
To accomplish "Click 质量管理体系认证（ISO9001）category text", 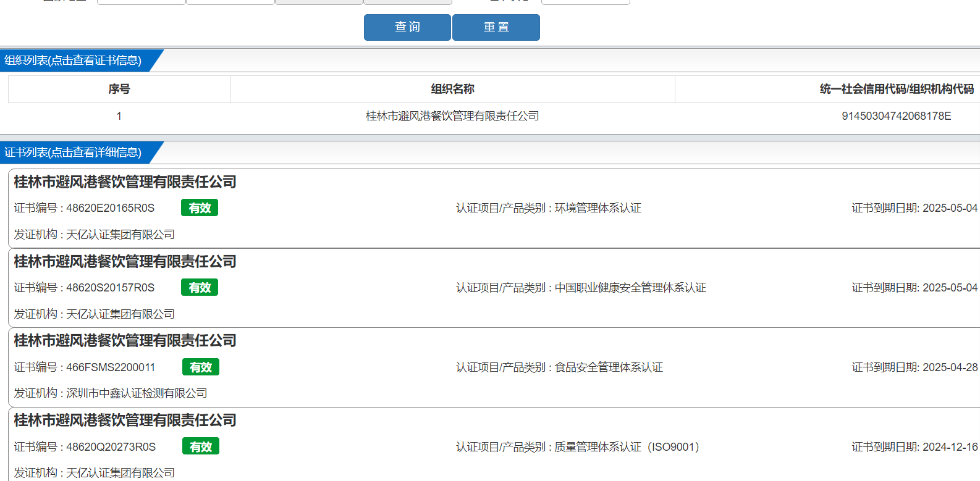I will click(x=627, y=447).
